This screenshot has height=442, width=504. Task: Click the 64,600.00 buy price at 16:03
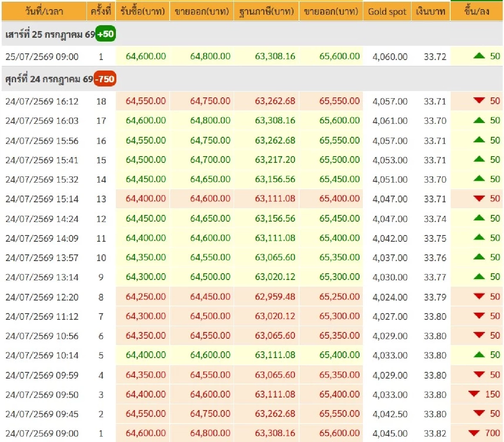point(146,120)
